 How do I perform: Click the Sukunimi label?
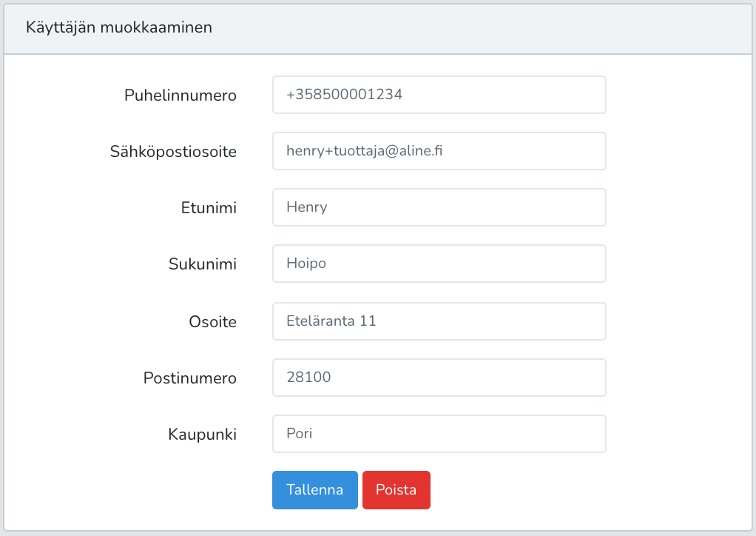(203, 264)
